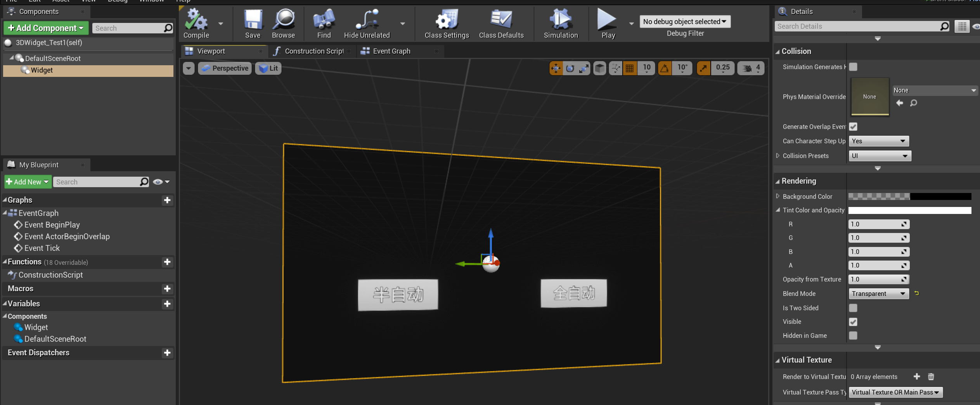Select Widget component in Components tree
980x405 pixels.
[88, 70]
